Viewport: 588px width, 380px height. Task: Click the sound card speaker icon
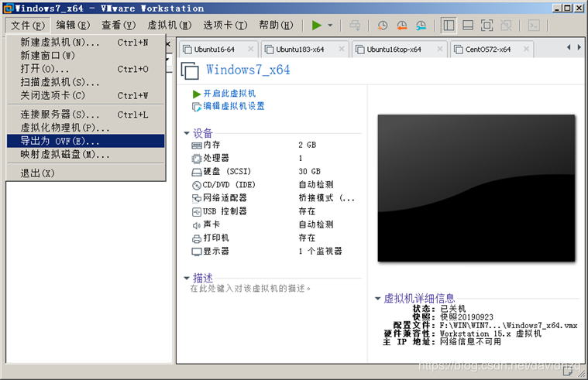coord(196,224)
